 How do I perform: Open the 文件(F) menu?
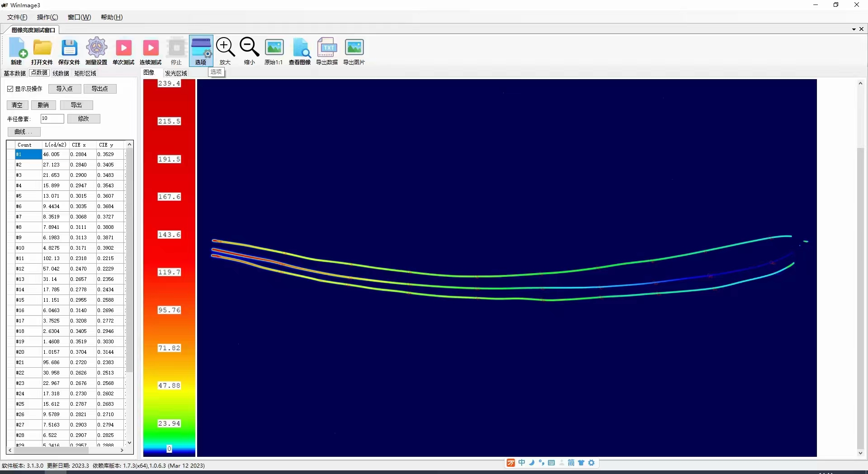16,17
